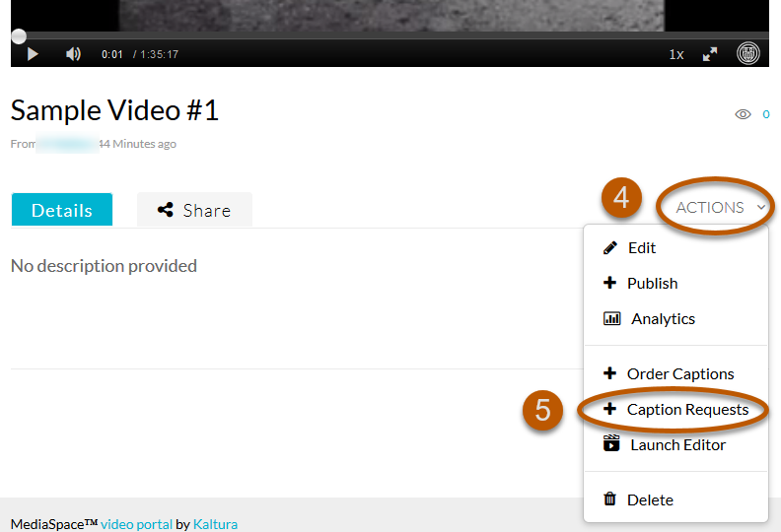
Task: Click the Launch Editor clapperboard icon
Action: [611, 444]
